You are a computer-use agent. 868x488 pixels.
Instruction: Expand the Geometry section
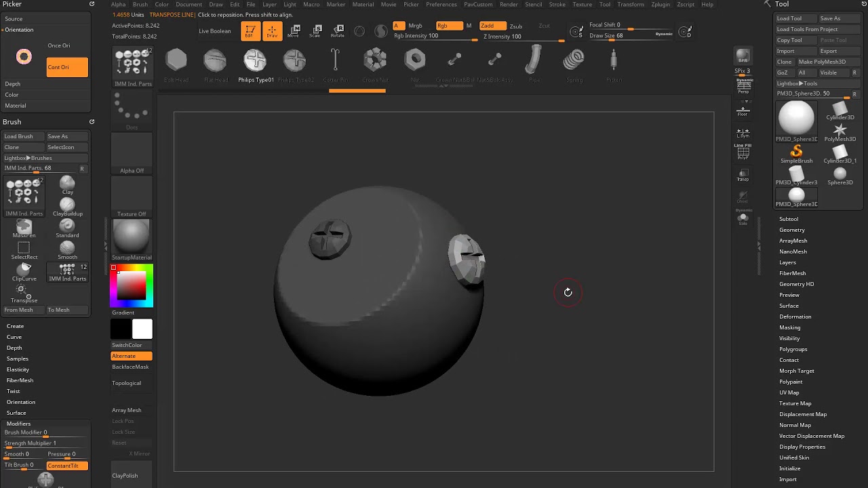click(x=792, y=230)
